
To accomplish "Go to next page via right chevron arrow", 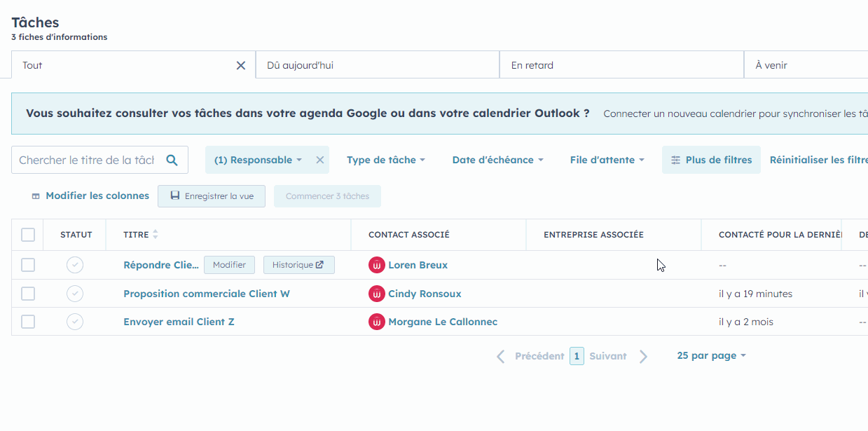I will tap(643, 355).
